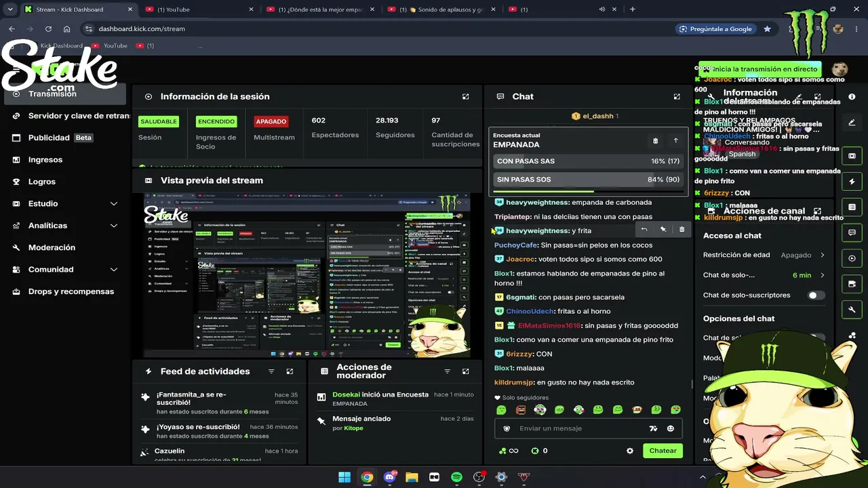Expand the Analíticas sidebar section

114,226
